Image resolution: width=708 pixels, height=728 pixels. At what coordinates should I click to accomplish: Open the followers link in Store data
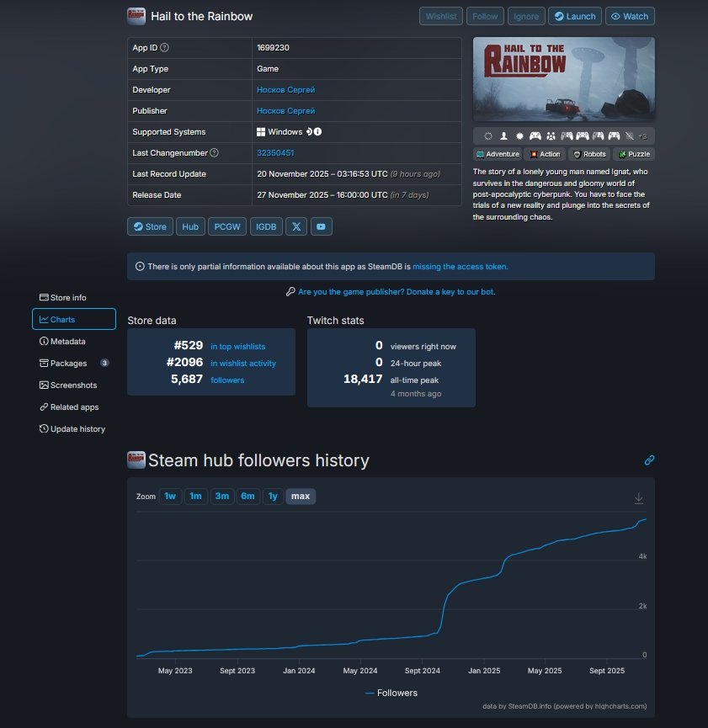(227, 380)
